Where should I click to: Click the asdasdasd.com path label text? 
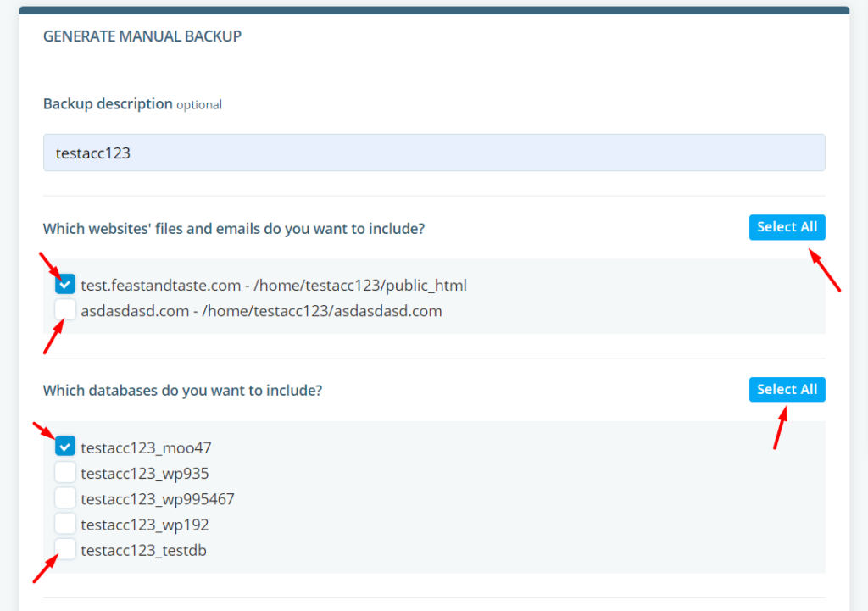click(x=261, y=311)
